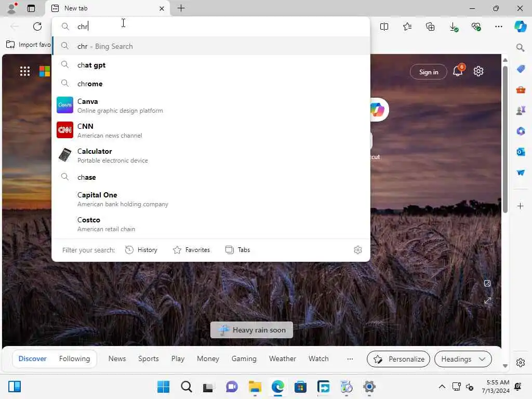Open the Favorites star toolbar icon

(407, 26)
